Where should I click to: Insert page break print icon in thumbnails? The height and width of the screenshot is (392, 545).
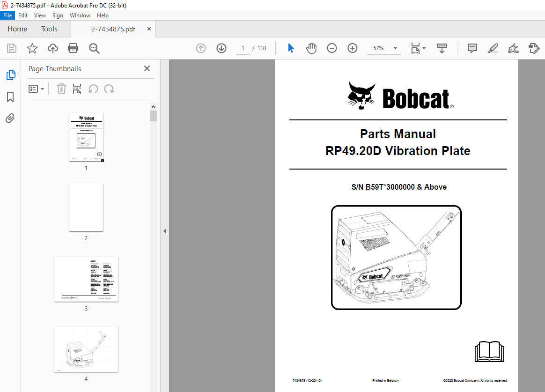point(77,89)
